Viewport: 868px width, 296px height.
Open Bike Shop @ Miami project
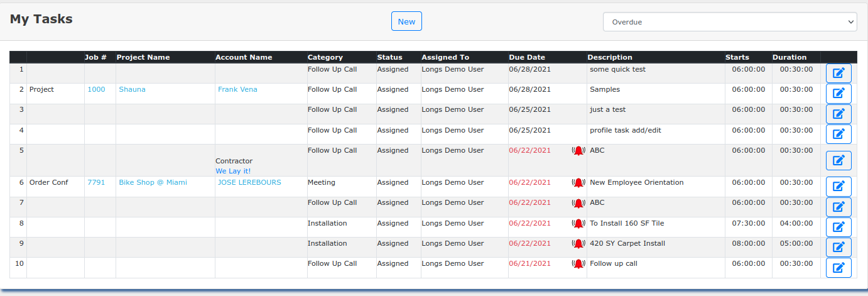click(153, 182)
